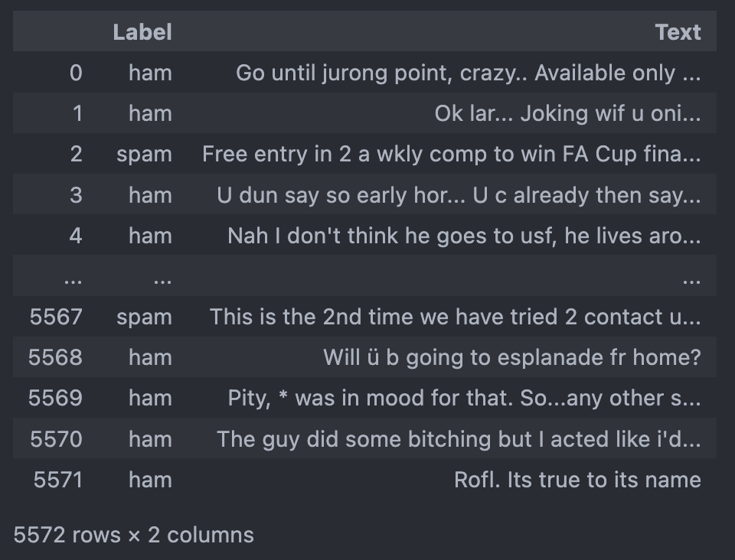The width and height of the screenshot is (735, 560).
Task: Select row index 5570
Action: pos(56,439)
